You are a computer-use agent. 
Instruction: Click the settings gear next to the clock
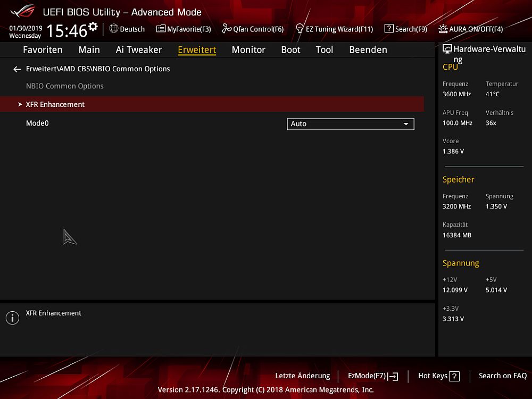tap(93, 27)
